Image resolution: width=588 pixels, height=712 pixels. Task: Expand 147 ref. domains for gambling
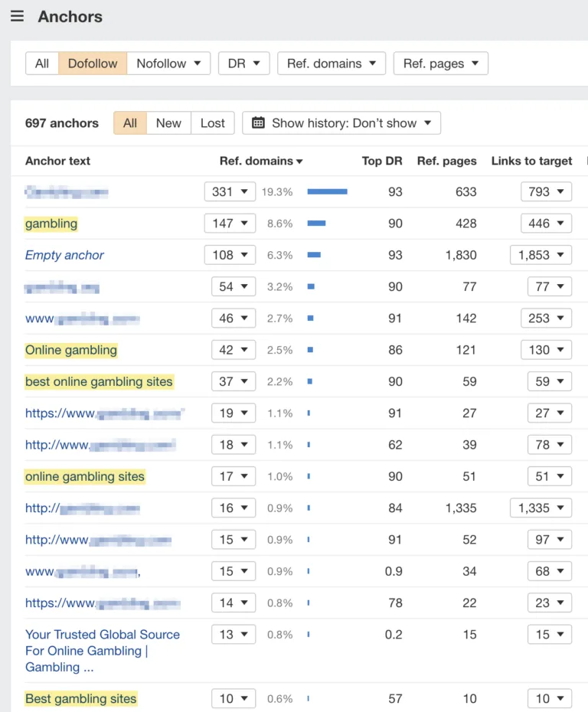(230, 224)
